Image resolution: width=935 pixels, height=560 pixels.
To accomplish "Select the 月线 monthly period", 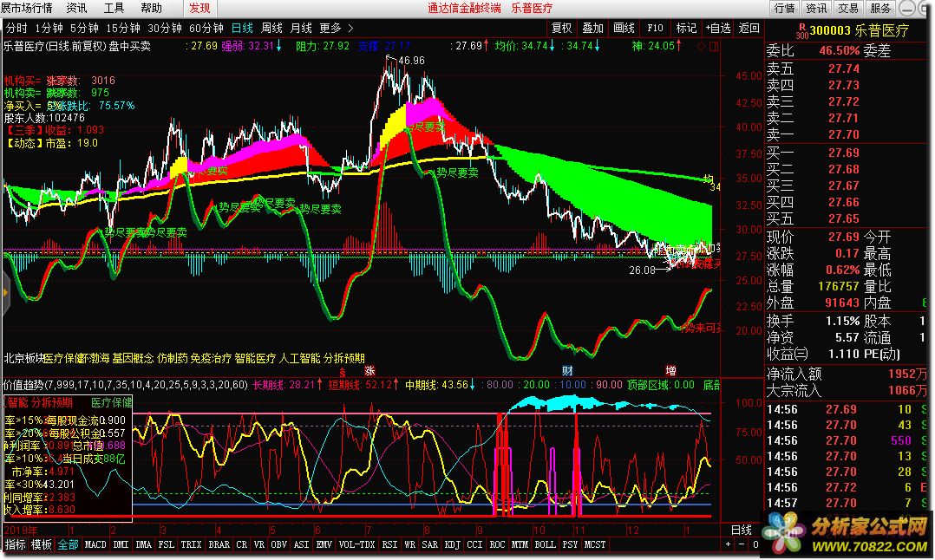I will tap(301, 28).
